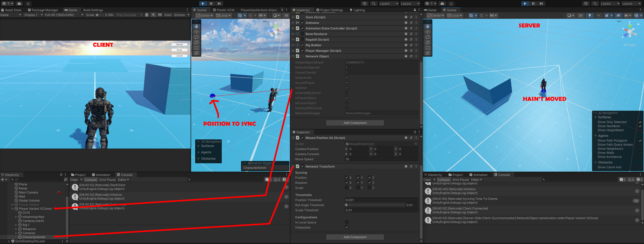Select the View (Hand) tool in Scene toolbar
The image size is (644, 244).
[x=196, y=26]
